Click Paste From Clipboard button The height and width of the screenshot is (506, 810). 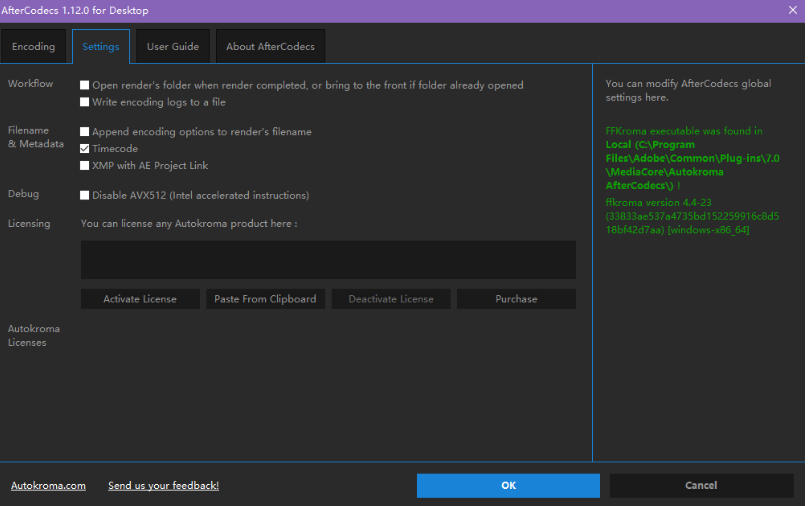tap(265, 299)
